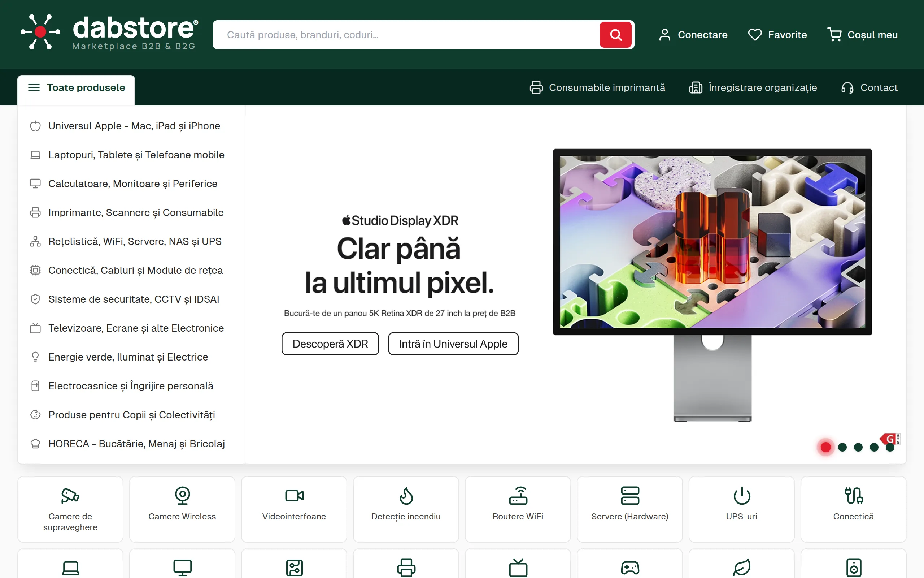Click the Detecție incendiu flame icon
924x578 pixels.
pos(406,495)
